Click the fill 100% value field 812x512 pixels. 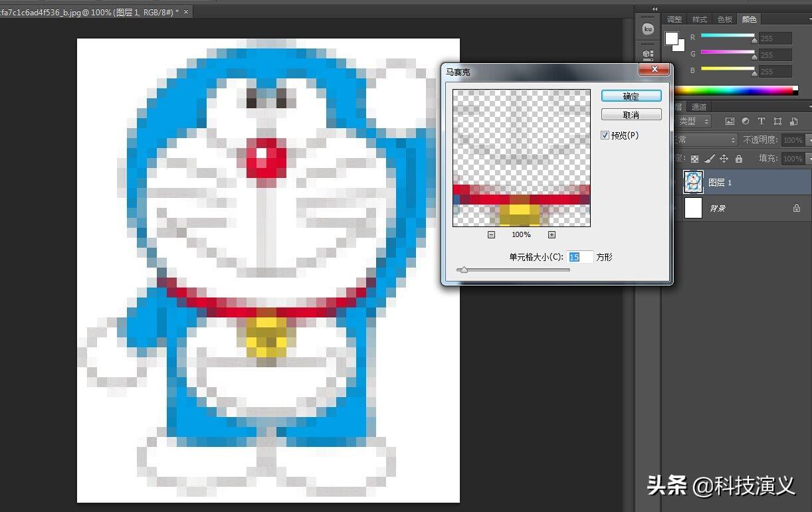pos(793,159)
